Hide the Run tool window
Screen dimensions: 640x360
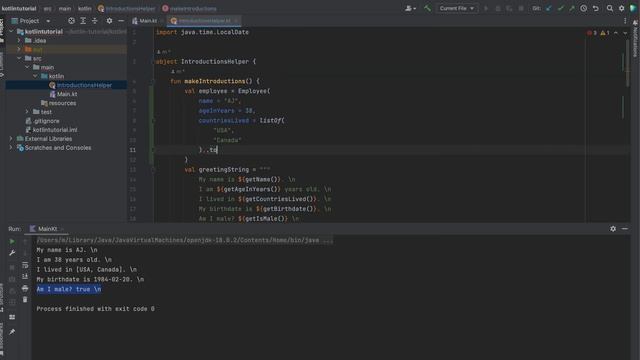click(x=625, y=229)
